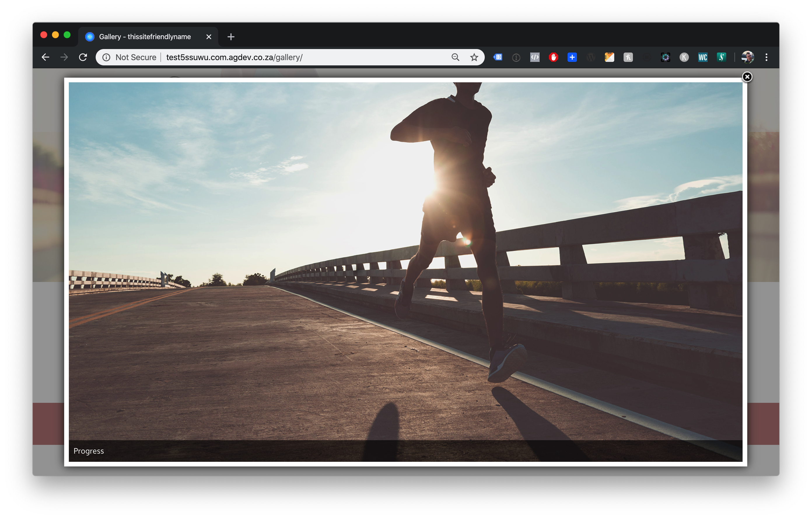Close the lightbox with the X icon
812x519 pixels.
(747, 77)
